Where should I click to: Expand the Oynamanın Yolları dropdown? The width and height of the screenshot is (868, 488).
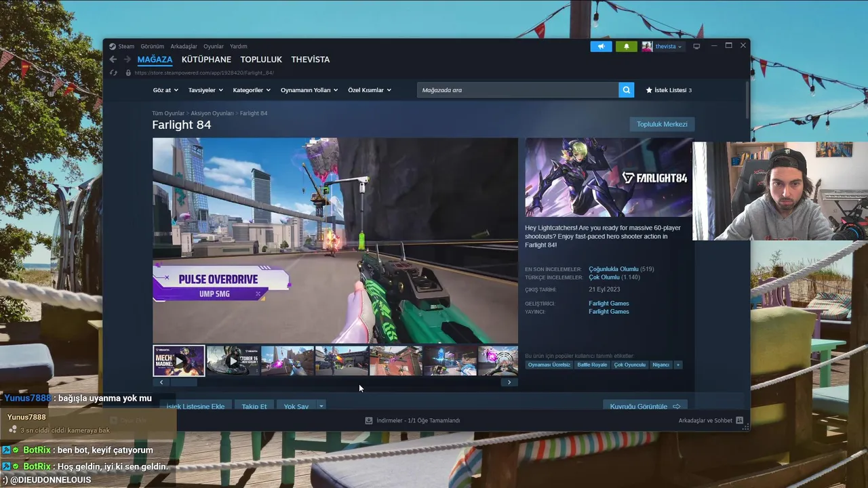coord(309,90)
